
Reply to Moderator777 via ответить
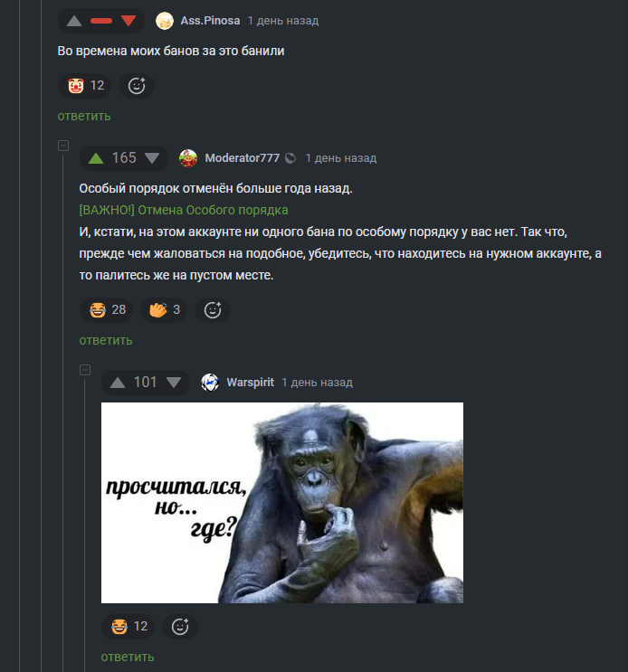[x=106, y=340]
